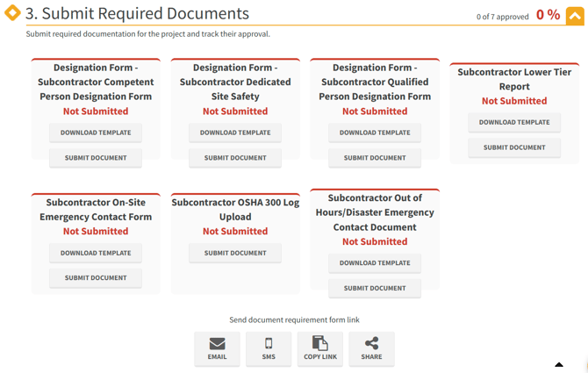Click the 0 % approval progress indicator
This screenshot has height=373, width=588.
[x=548, y=15]
